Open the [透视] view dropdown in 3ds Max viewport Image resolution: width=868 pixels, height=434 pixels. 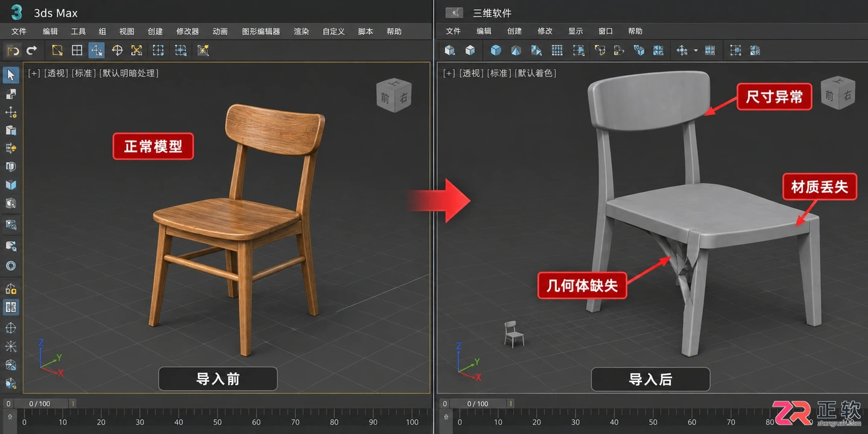click(x=56, y=73)
